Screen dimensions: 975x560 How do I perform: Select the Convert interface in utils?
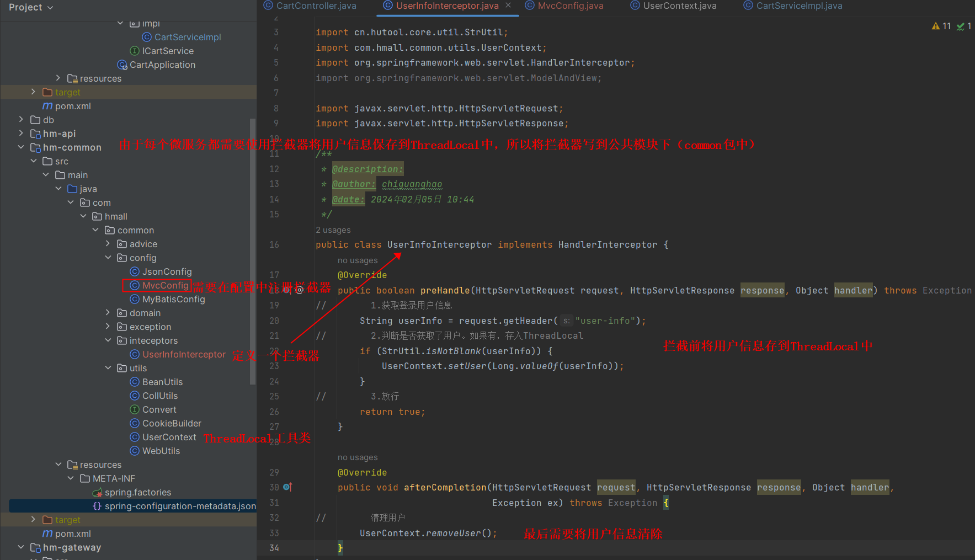(159, 409)
